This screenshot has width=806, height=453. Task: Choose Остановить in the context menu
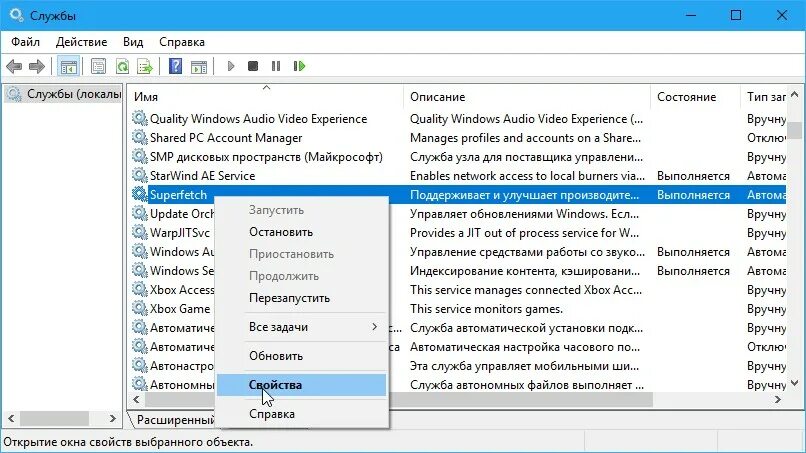coord(301,232)
